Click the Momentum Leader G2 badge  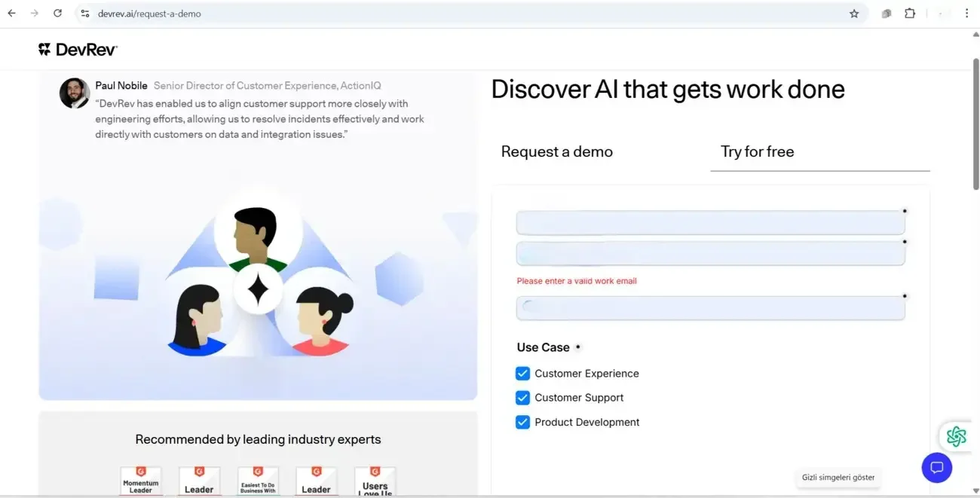point(141,481)
